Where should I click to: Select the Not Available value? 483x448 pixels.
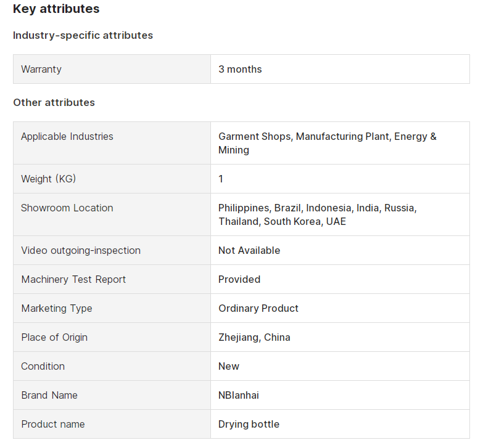click(249, 250)
